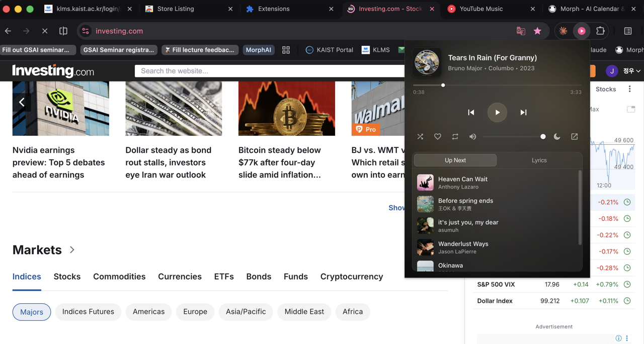This screenshot has width=644, height=344.
Task: Open the Claude extension icon
Action: (x=563, y=31)
